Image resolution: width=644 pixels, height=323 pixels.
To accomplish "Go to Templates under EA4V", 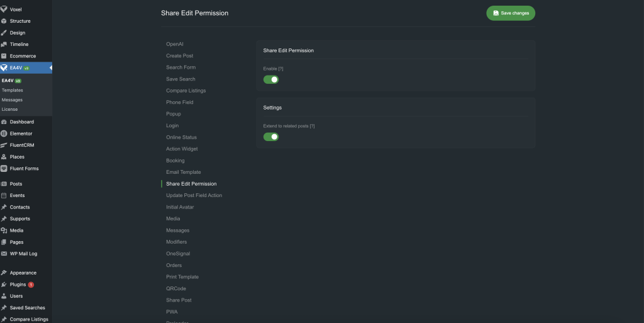I will (x=12, y=90).
